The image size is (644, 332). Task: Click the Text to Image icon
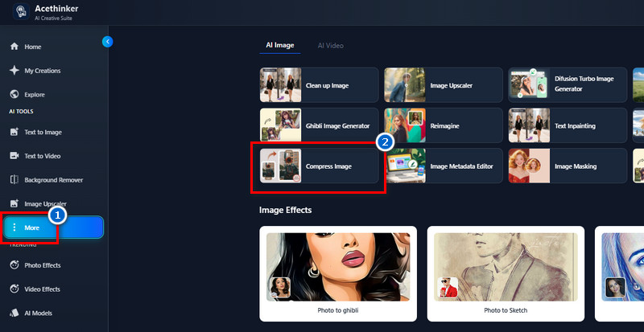[x=14, y=132]
